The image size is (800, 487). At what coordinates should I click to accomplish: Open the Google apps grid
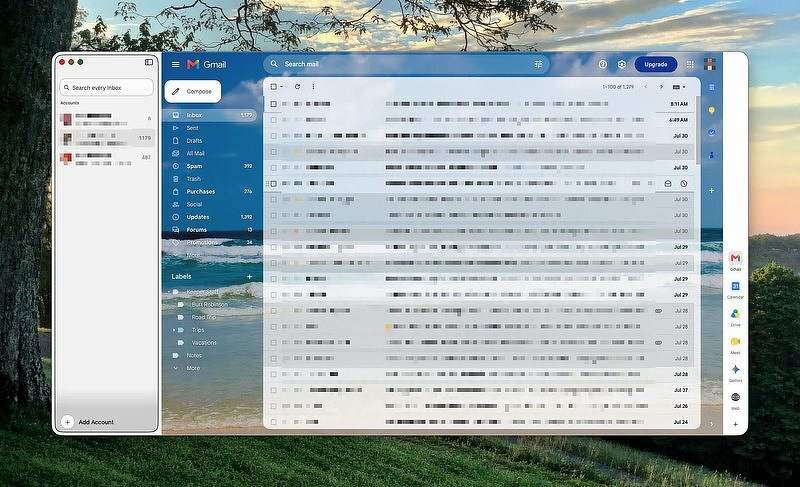pyautogui.click(x=690, y=64)
